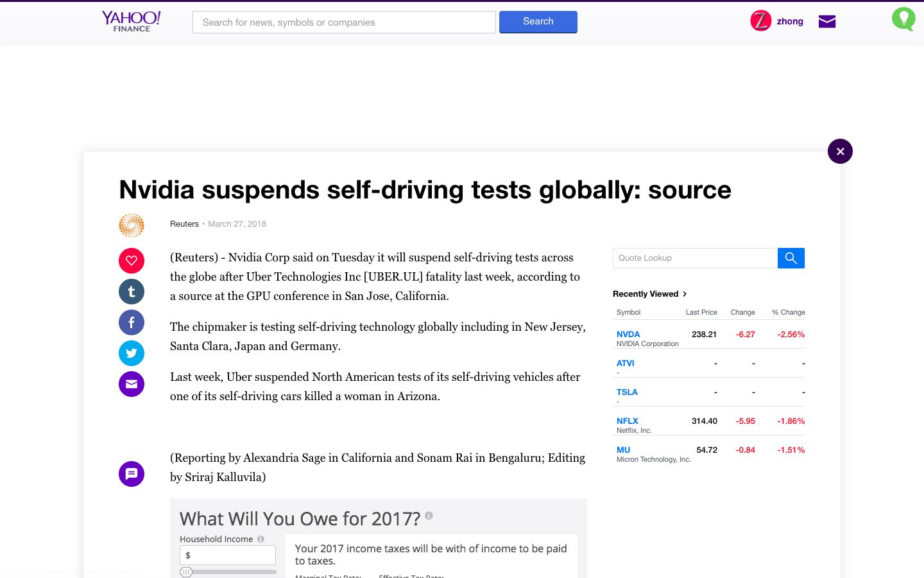Focus the news and symbols search field
The width and height of the screenshot is (924, 578).
pos(344,22)
